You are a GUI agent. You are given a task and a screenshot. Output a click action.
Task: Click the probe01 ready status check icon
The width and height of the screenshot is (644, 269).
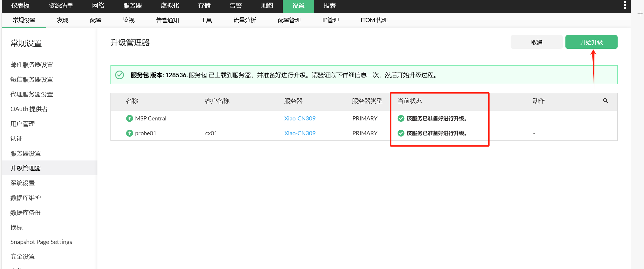pyautogui.click(x=401, y=133)
